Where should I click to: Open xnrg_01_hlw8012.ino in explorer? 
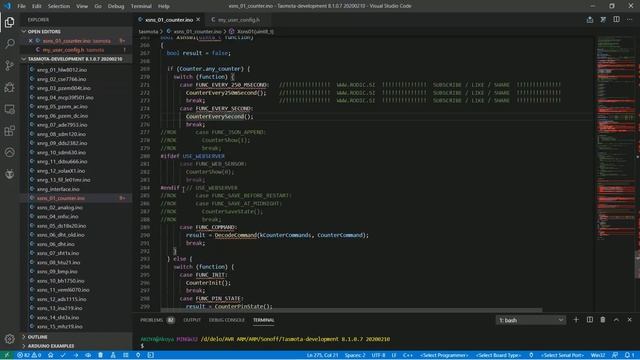coord(62,70)
